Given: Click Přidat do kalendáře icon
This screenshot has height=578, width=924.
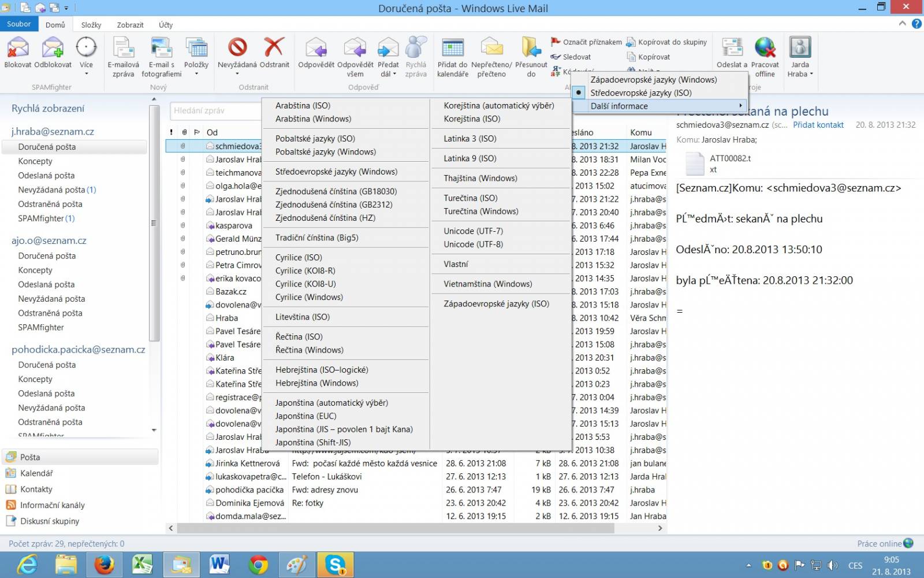Looking at the screenshot, I should pyautogui.click(x=453, y=47).
